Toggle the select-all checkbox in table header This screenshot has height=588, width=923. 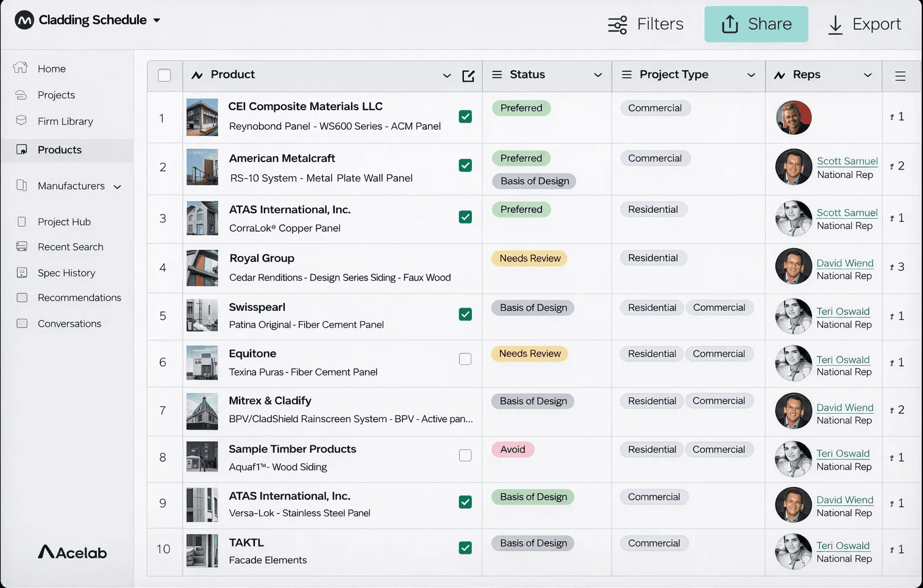coord(165,76)
